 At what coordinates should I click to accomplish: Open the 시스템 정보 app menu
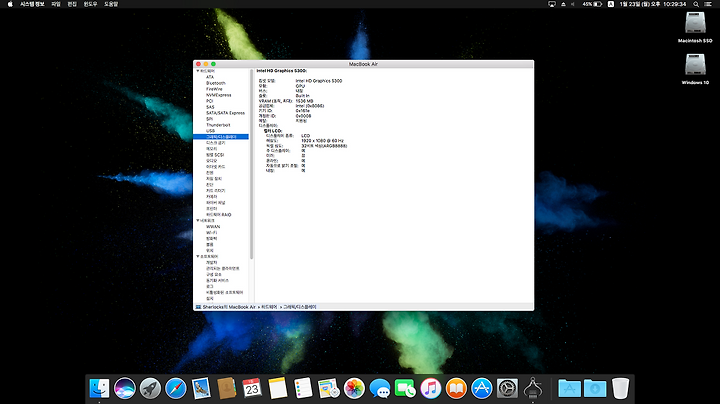(x=32, y=4)
